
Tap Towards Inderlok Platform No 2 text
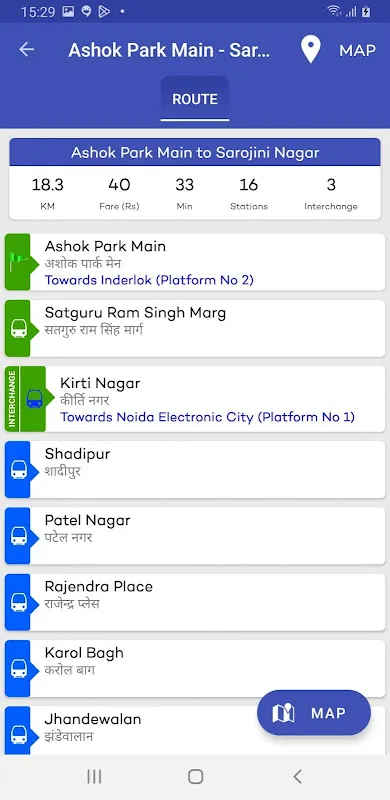[x=149, y=280]
